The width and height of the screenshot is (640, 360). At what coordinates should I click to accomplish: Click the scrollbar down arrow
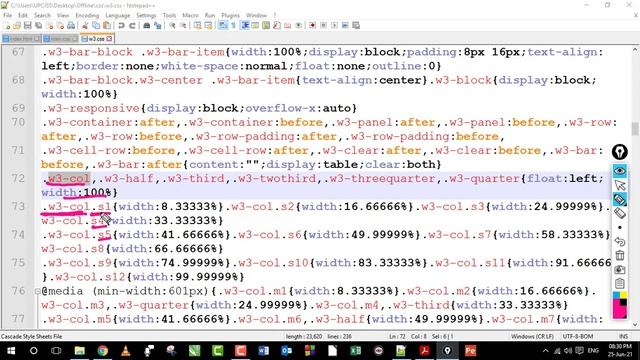pos(635,324)
